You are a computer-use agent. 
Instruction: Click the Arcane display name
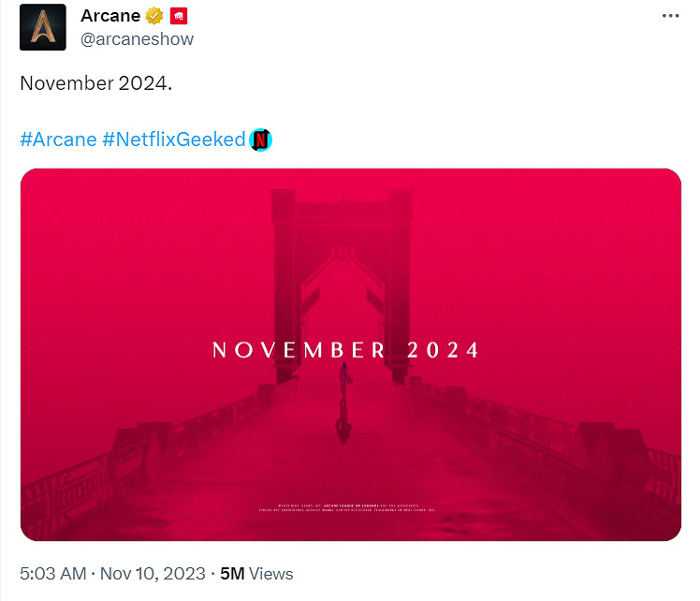pyautogui.click(x=110, y=16)
